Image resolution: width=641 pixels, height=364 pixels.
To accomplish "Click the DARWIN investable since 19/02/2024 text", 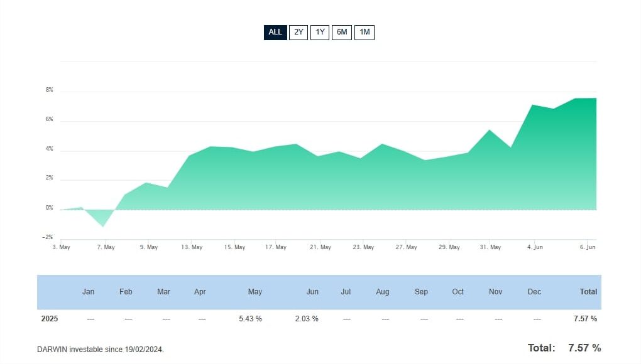I will click(x=101, y=350).
